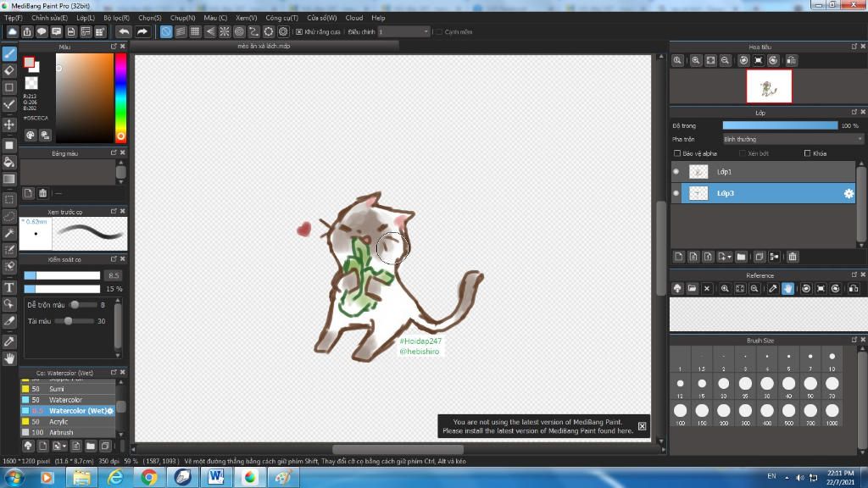Enable Khóa lock checkbox
The image size is (868, 488).
point(807,153)
